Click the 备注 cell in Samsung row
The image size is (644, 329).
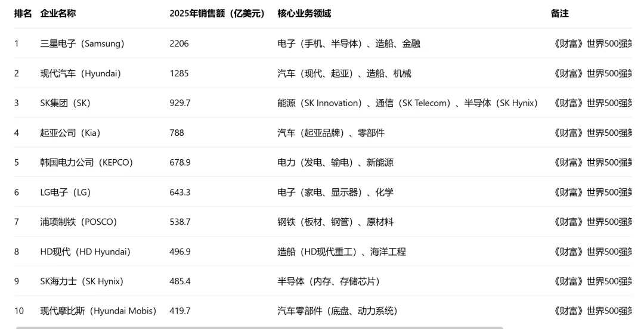(592, 44)
